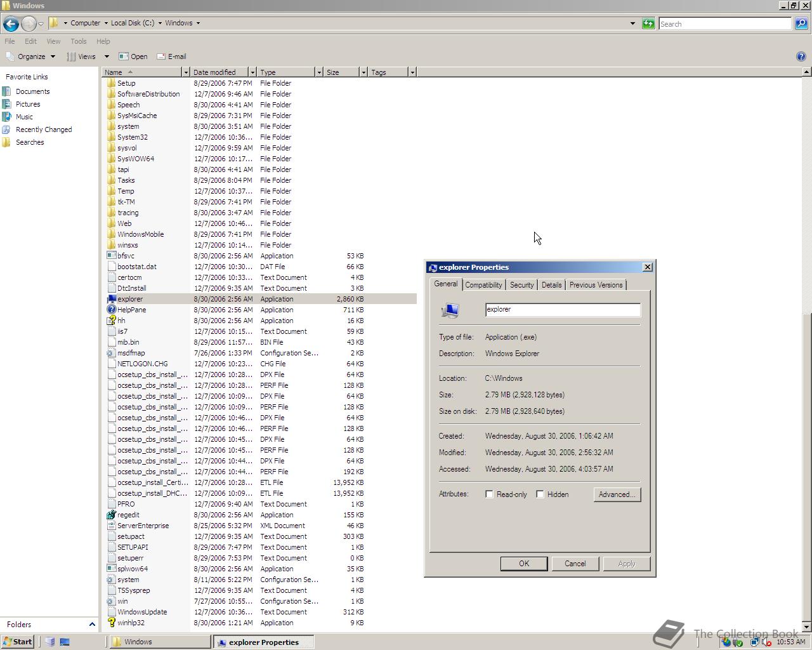Switch to the Security tab
The height and width of the screenshot is (650, 812).
521,285
